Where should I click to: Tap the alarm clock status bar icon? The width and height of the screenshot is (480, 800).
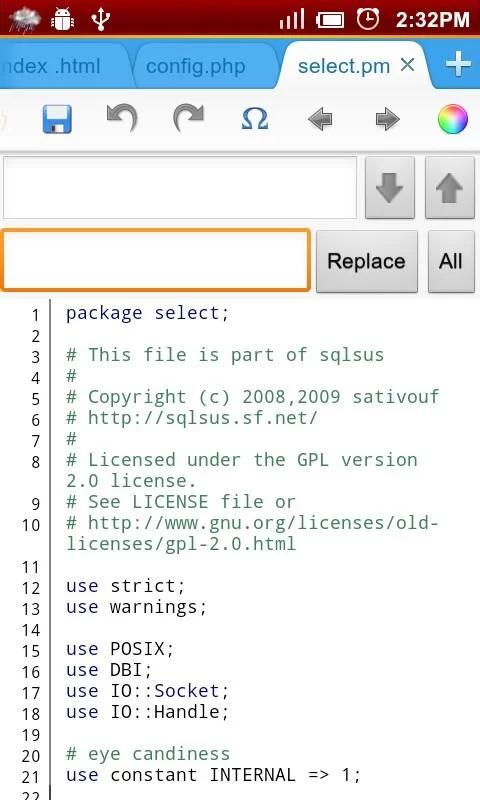pyautogui.click(x=368, y=19)
